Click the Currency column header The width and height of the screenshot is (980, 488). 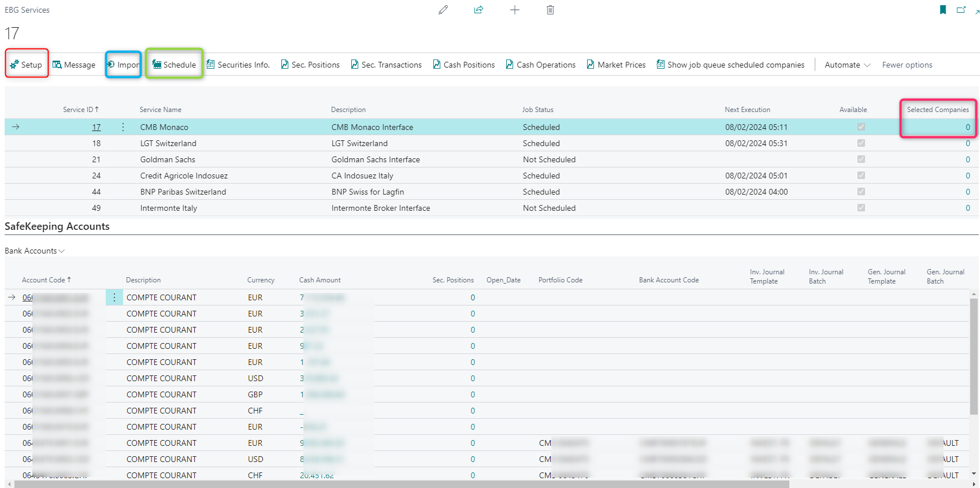[261, 280]
